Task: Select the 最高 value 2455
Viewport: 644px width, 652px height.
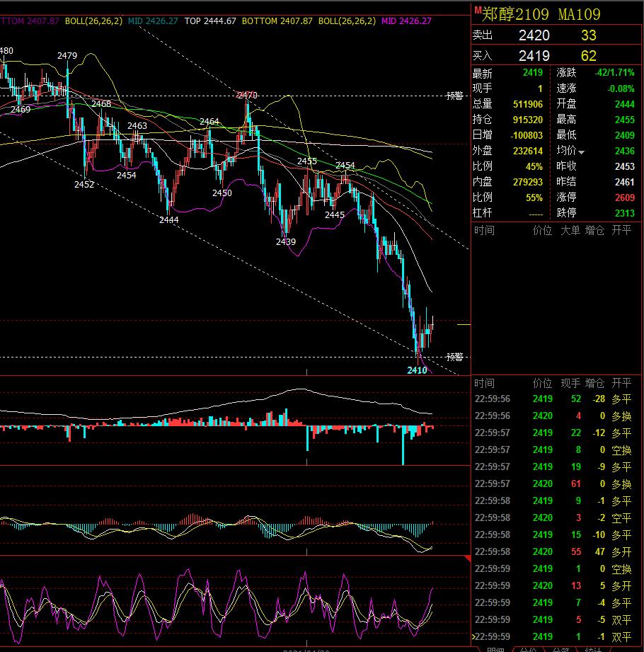Action: [624, 120]
